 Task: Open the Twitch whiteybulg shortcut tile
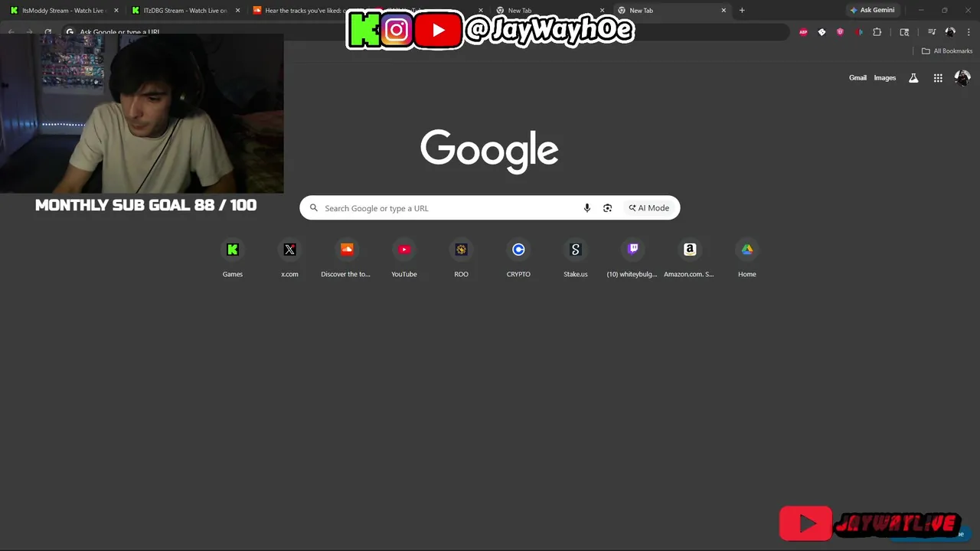click(x=632, y=258)
